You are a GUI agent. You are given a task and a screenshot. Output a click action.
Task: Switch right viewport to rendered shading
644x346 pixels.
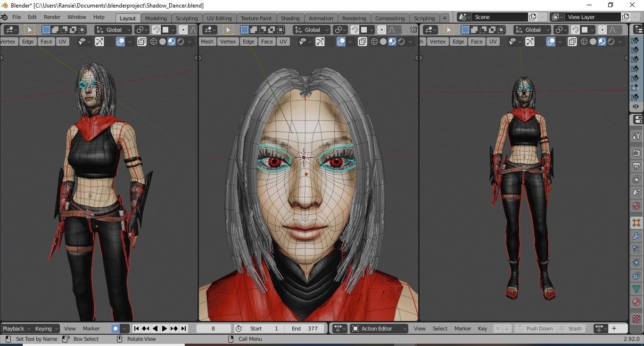(x=611, y=42)
